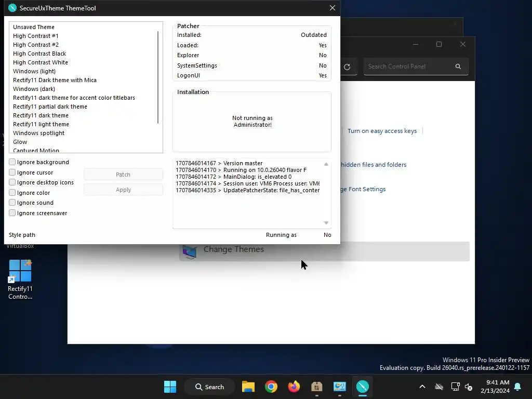Click the Patch button

coord(123,175)
